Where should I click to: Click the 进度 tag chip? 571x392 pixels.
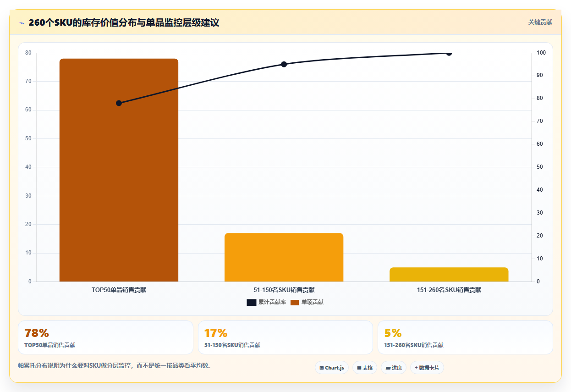[x=394, y=368]
